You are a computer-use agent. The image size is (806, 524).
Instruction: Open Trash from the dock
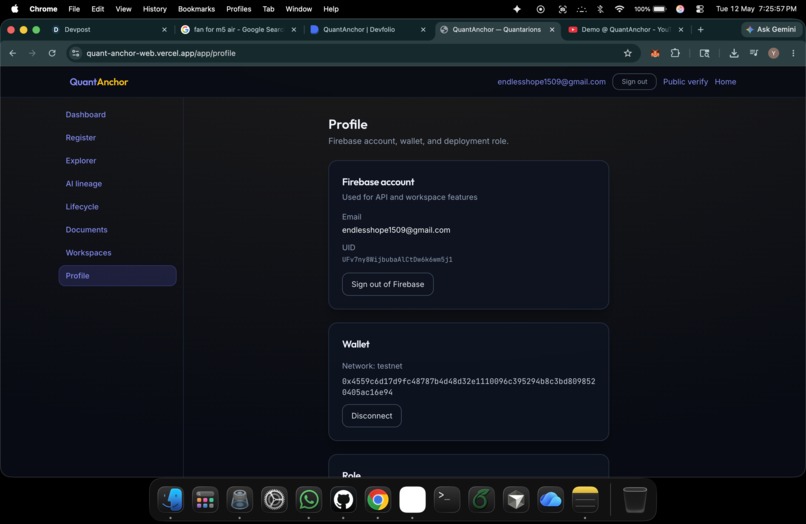(x=635, y=499)
